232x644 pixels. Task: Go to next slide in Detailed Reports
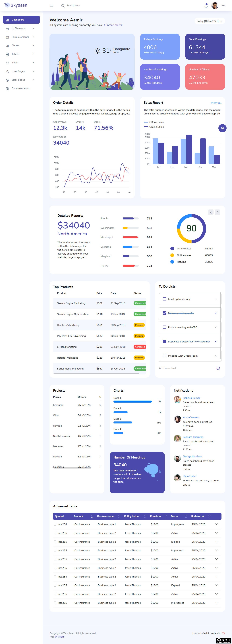(x=217, y=212)
